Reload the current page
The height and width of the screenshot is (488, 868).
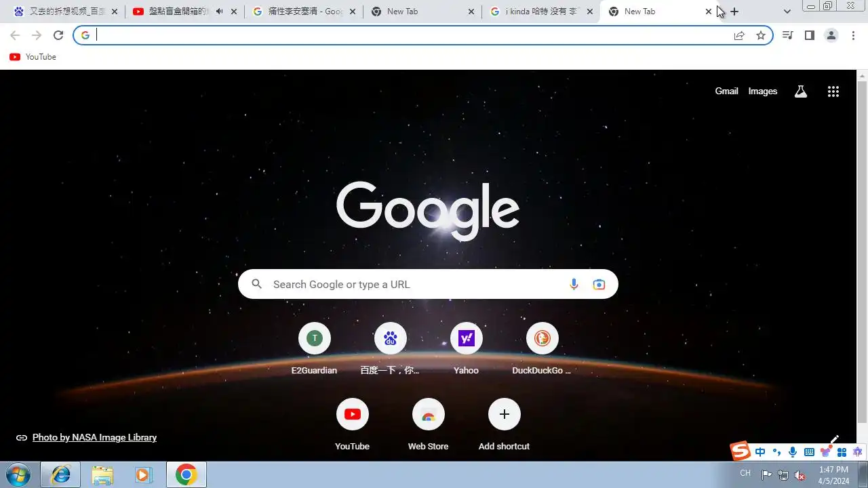58,35
